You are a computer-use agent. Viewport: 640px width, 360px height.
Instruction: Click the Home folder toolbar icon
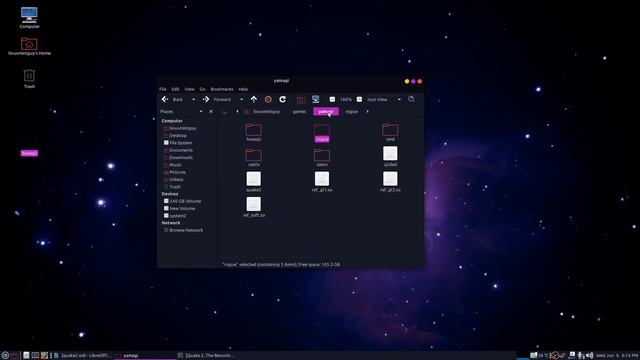click(301, 99)
